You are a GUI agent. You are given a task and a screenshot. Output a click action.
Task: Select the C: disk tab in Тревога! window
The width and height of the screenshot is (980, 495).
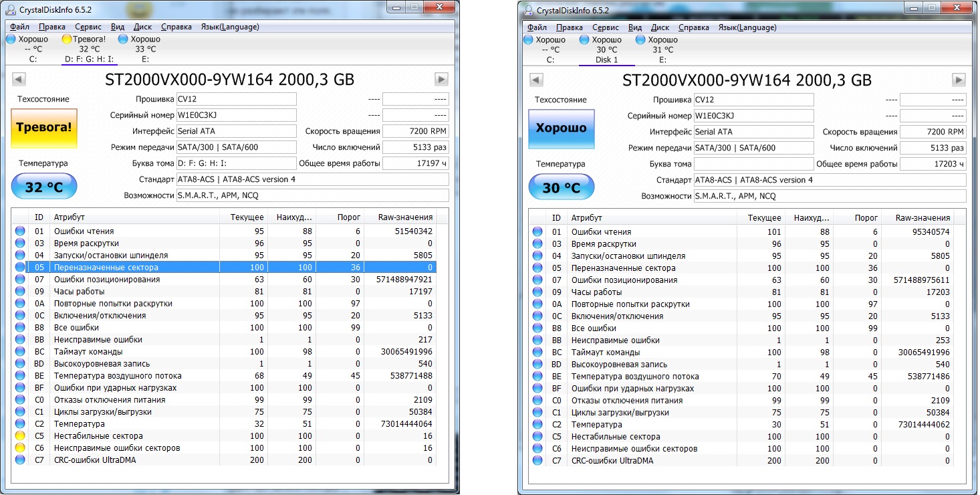[33, 49]
